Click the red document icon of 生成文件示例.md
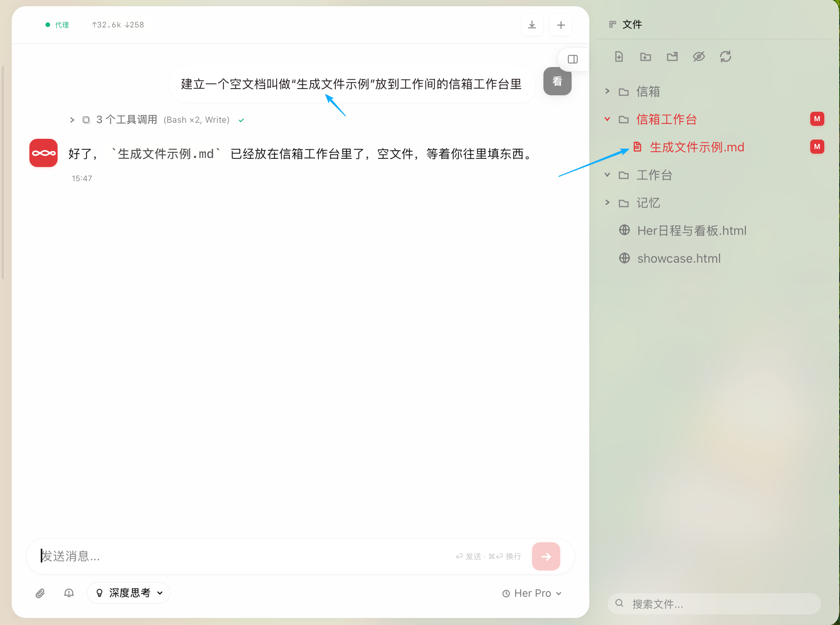840x625 pixels. (x=637, y=147)
